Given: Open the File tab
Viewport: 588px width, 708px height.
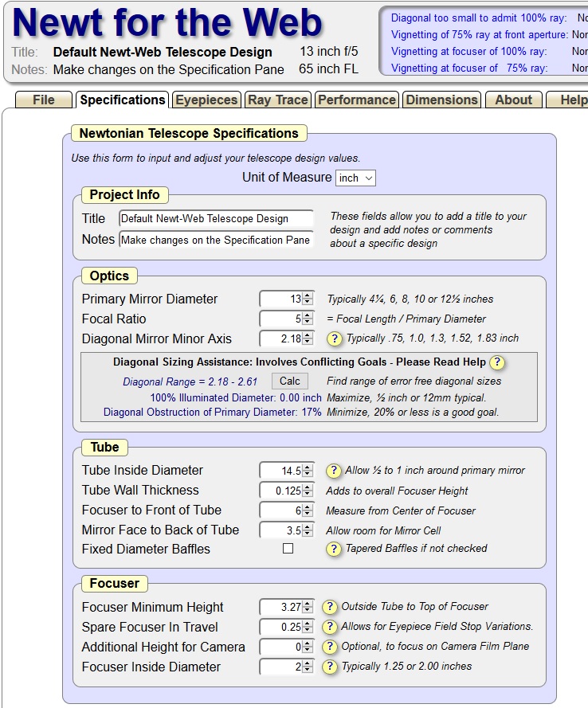Looking at the screenshot, I should click(x=44, y=100).
